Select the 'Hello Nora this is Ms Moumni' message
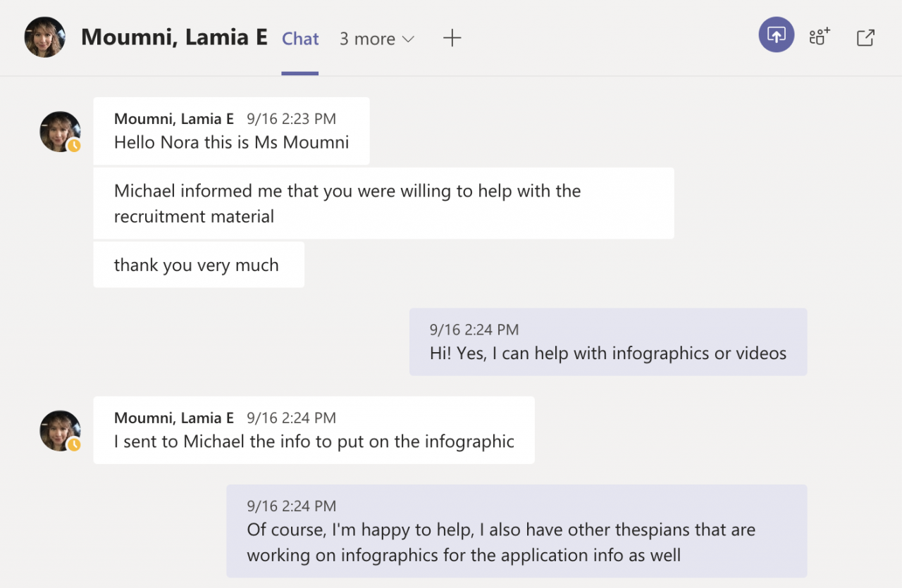This screenshot has height=588, width=902. coord(231,142)
